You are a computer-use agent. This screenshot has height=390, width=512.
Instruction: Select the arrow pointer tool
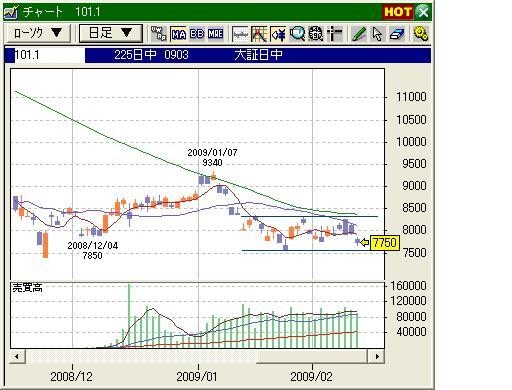tap(378, 34)
